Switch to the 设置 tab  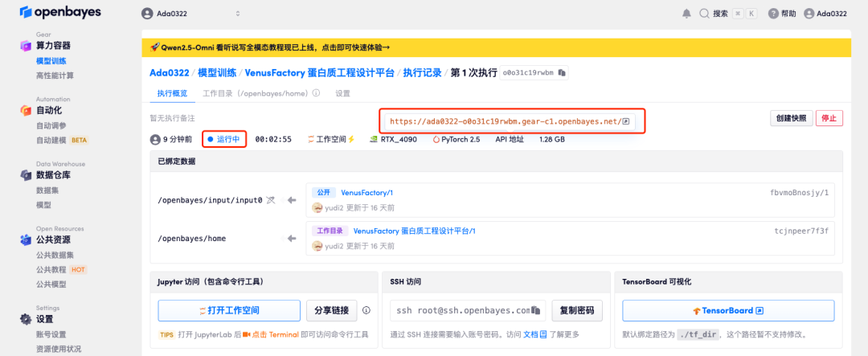[x=343, y=93]
